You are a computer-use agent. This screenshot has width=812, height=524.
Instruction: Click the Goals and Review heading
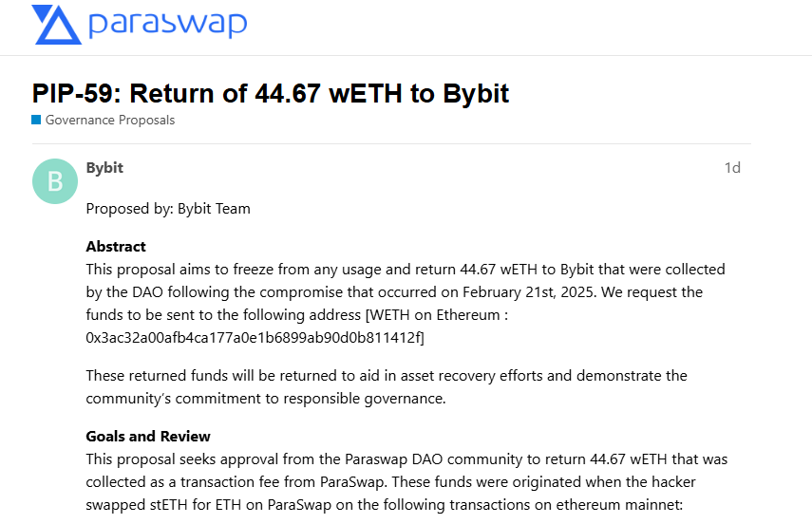148,437
